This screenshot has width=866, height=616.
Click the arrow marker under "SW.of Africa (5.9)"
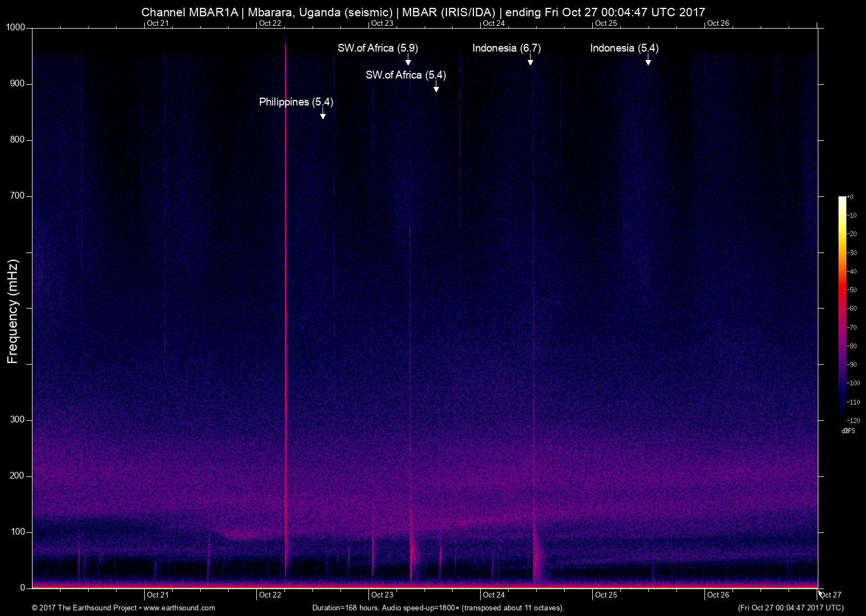[x=408, y=60]
